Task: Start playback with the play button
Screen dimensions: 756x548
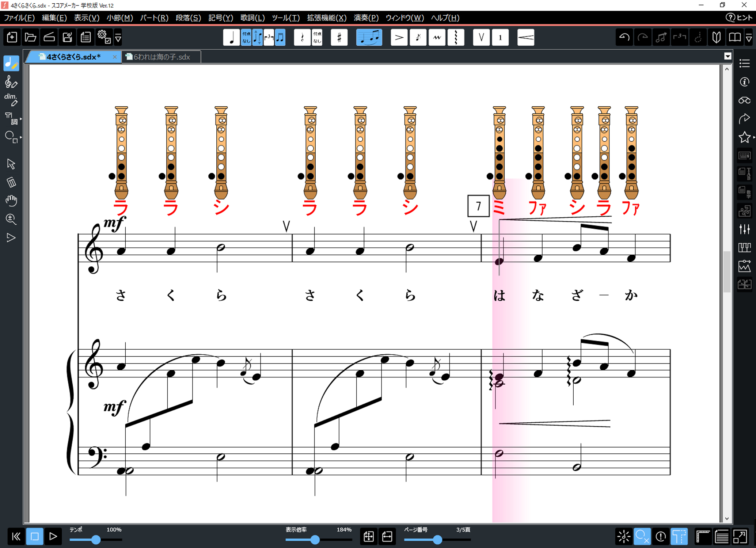Action: [53, 536]
